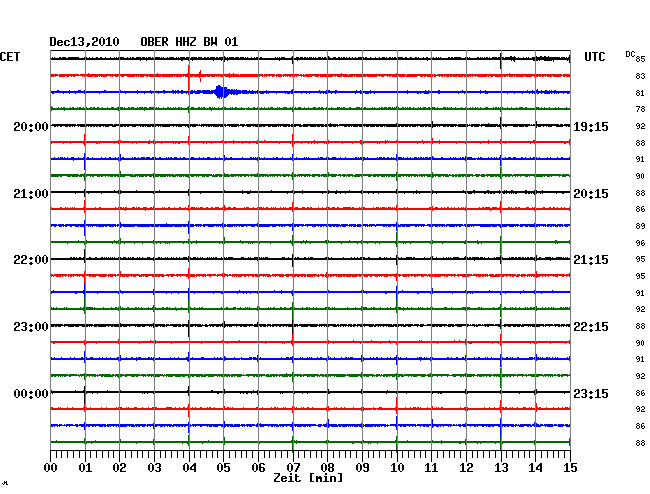
Task: Click minute 06 on the time axis
Action: click(x=258, y=467)
